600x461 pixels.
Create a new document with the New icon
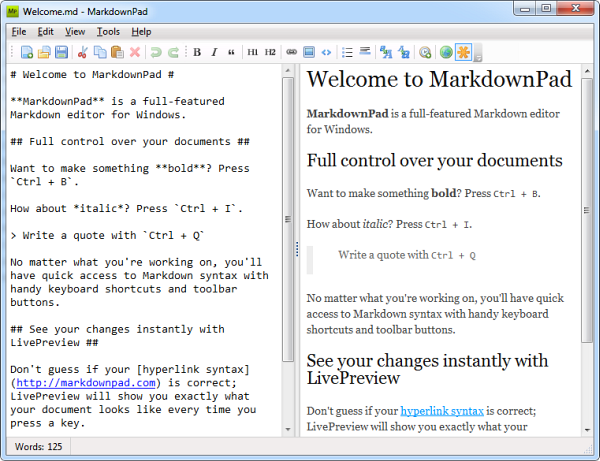click(x=26, y=52)
